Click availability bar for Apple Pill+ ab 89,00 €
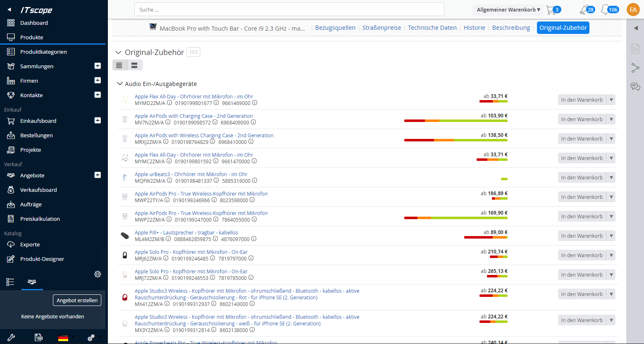The width and height of the screenshot is (644, 344). 486,237
